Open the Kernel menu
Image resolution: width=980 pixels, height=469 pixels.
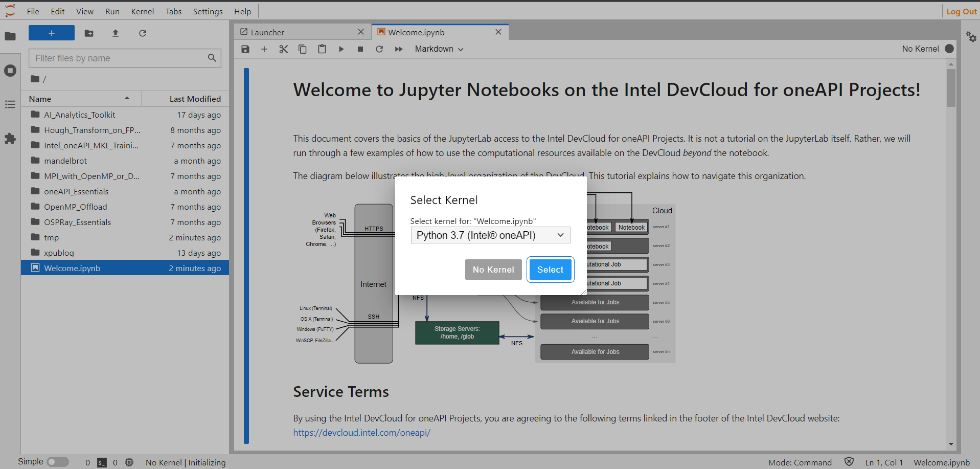tap(143, 11)
